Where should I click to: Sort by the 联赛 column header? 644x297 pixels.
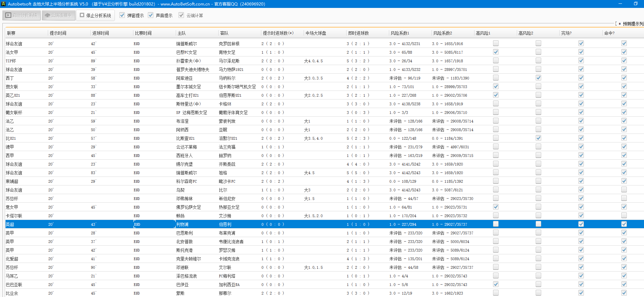click(11, 33)
